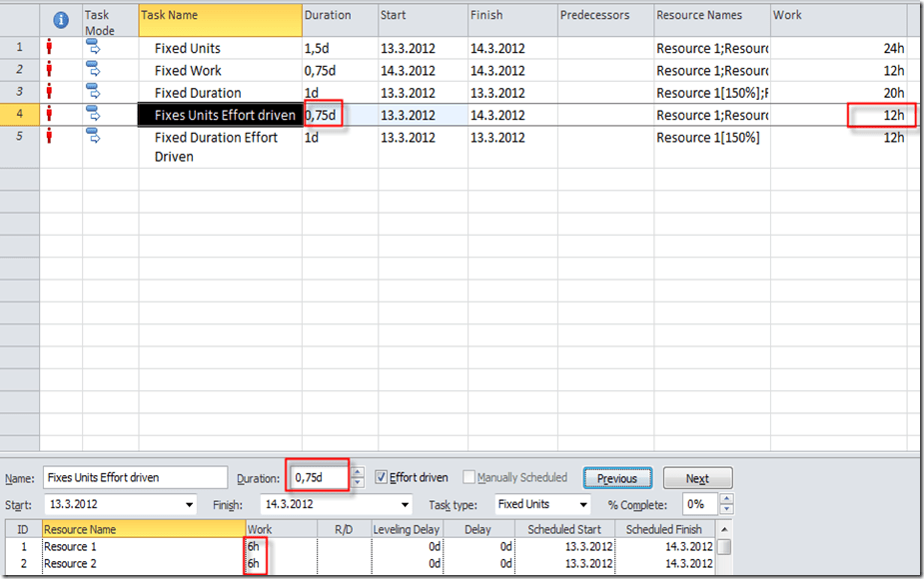Image resolution: width=924 pixels, height=579 pixels.
Task: Open the Finish date dropdown in the form
Action: coord(405,505)
